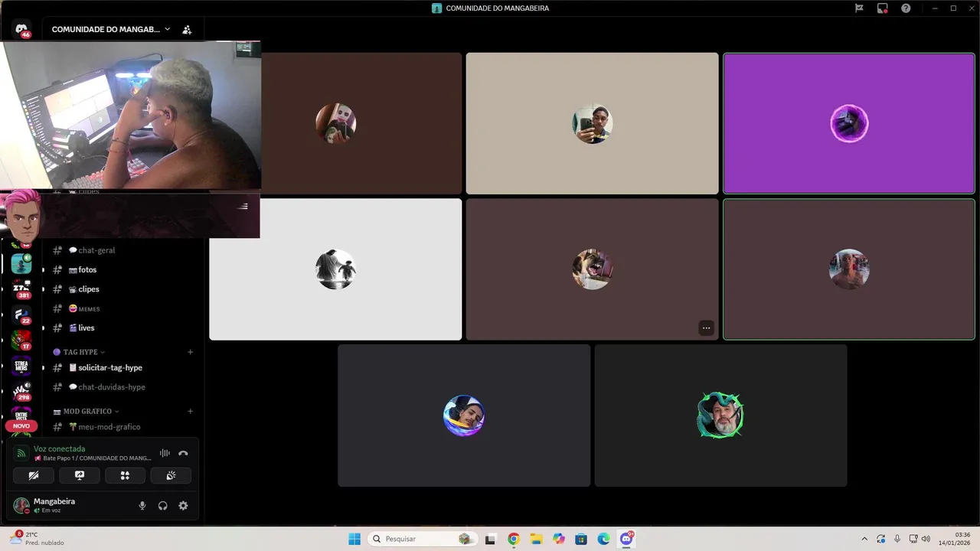
Task: Select the active teal server icon with the speaker badge
Action: (21, 263)
